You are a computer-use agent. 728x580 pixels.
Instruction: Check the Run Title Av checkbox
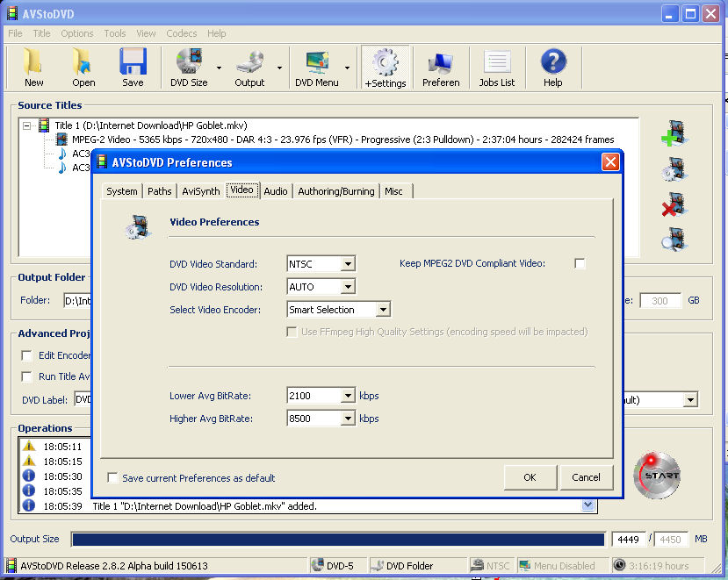coord(27,376)
